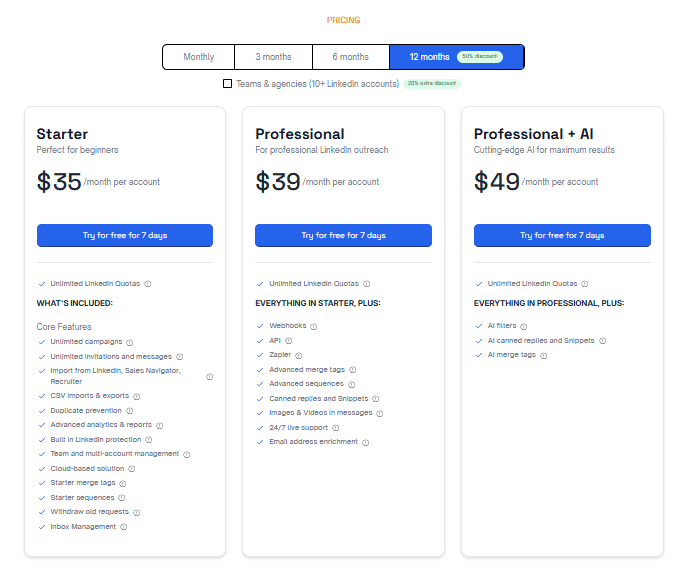Click info icon beside Zapier feature

[x=298, y=355]
